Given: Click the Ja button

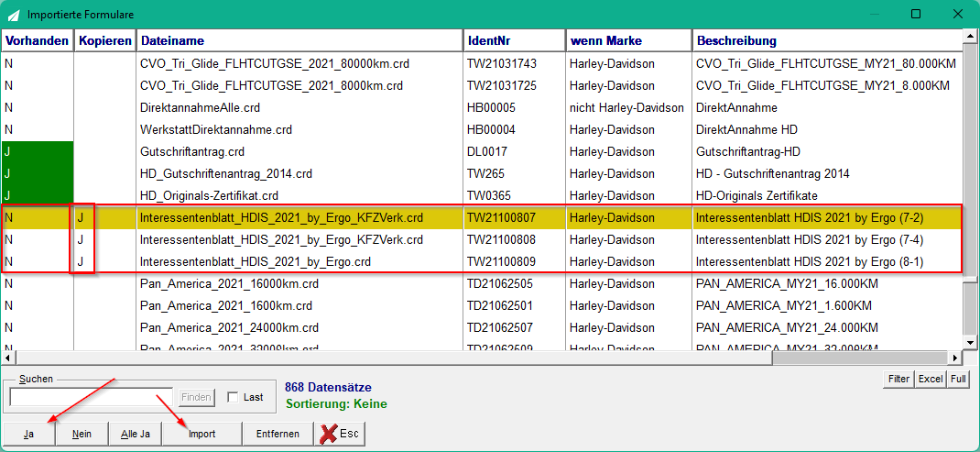Looking at the screenshot, I should click(x=28, y=434).
